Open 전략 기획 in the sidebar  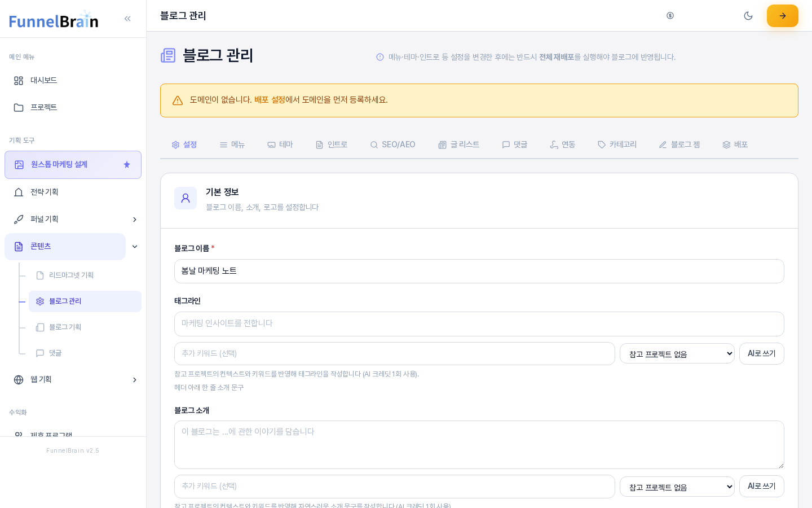pos(73,192)
